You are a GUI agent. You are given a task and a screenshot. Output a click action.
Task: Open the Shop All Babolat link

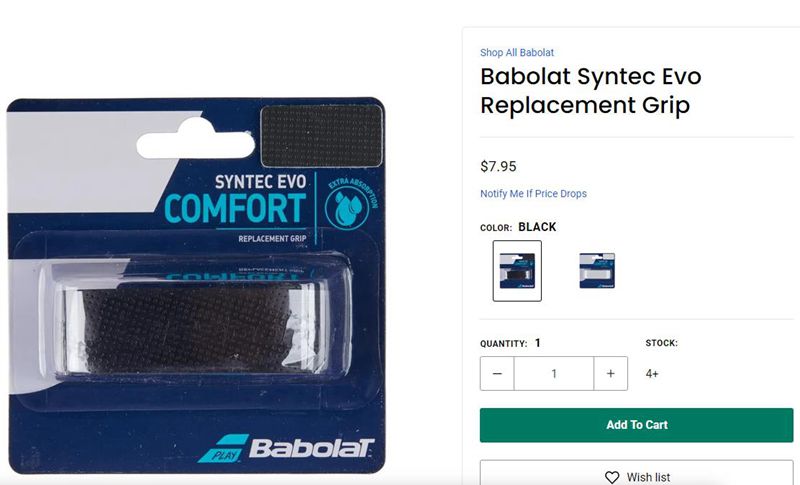(517, 53)
